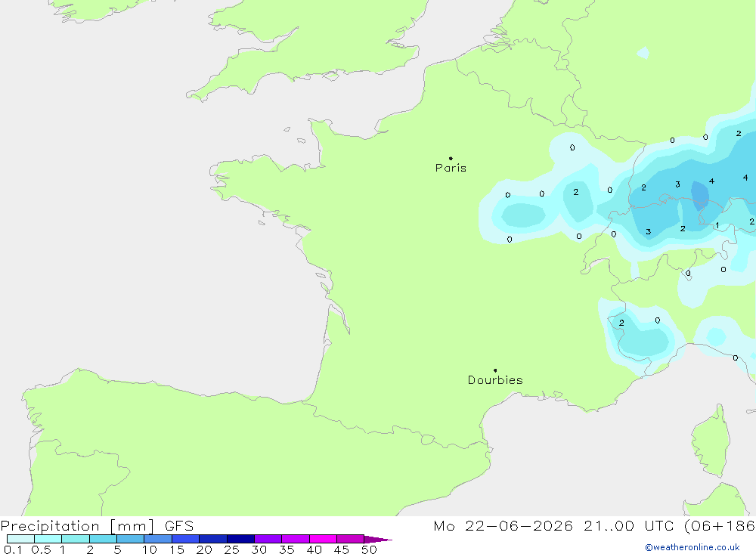Select the magenta 40-45 legend swatch
Screen dimensions: 756x554
click(x=323, y=539)
